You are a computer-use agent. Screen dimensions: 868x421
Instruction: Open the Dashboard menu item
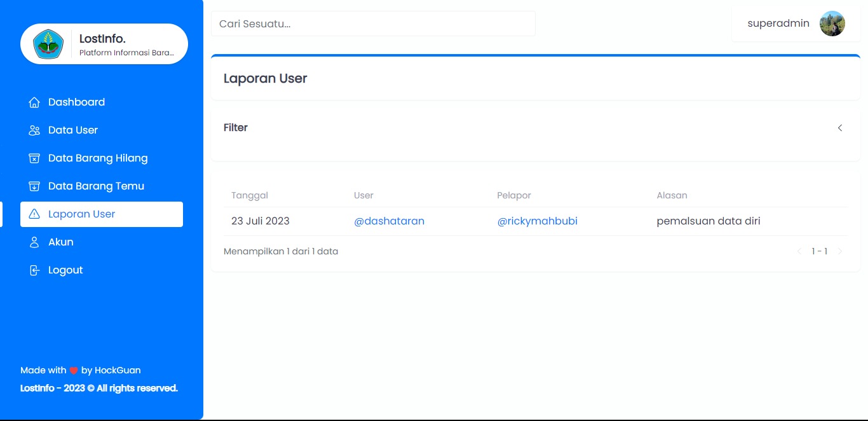(76, 102)
